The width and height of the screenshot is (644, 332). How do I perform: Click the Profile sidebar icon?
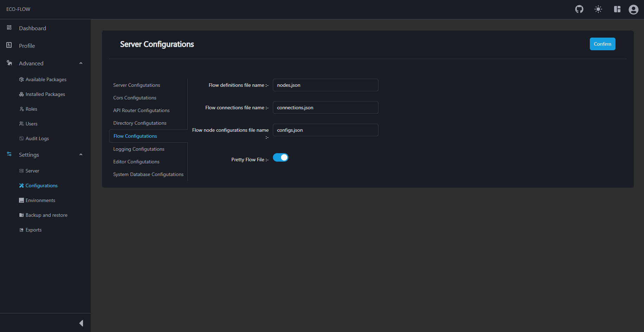tap(9, 45)
